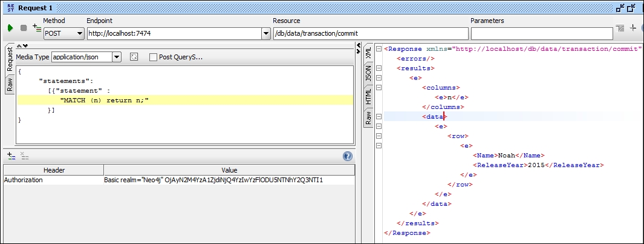Click the plus icon beside Parameters field

[633, 28]
